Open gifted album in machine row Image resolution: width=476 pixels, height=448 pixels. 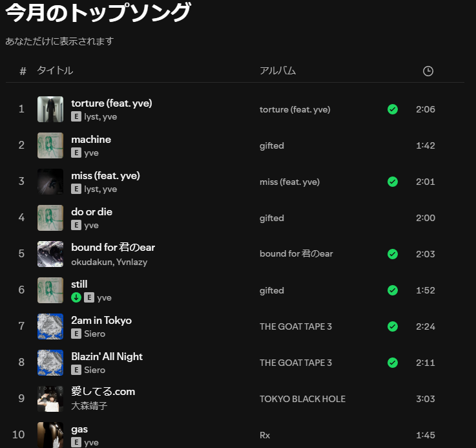(272, 145)
